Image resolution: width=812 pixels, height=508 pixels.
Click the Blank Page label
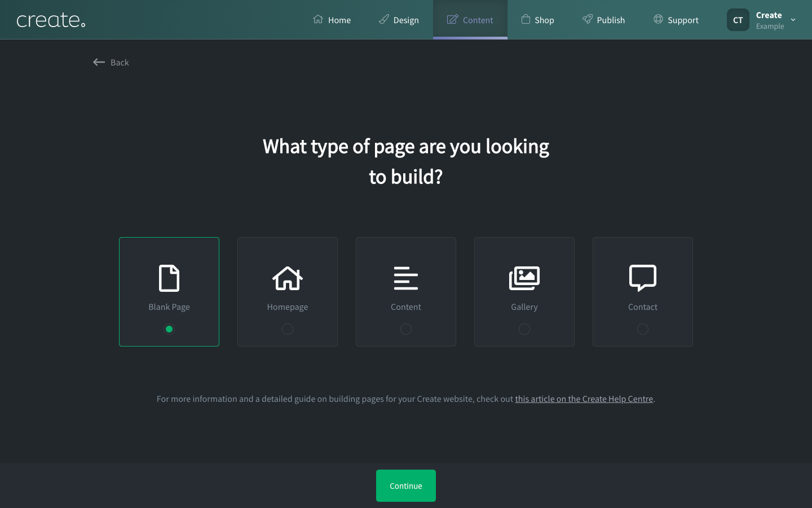coord(169,307)
